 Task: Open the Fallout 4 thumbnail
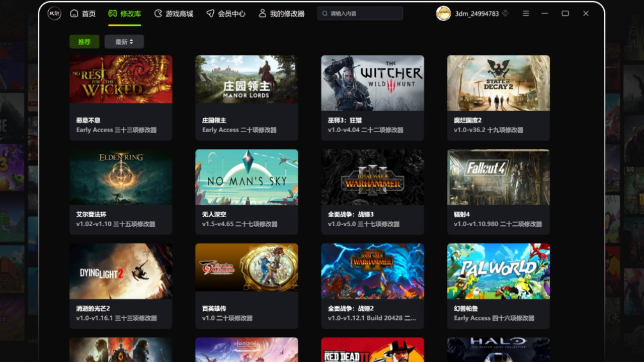499,177
